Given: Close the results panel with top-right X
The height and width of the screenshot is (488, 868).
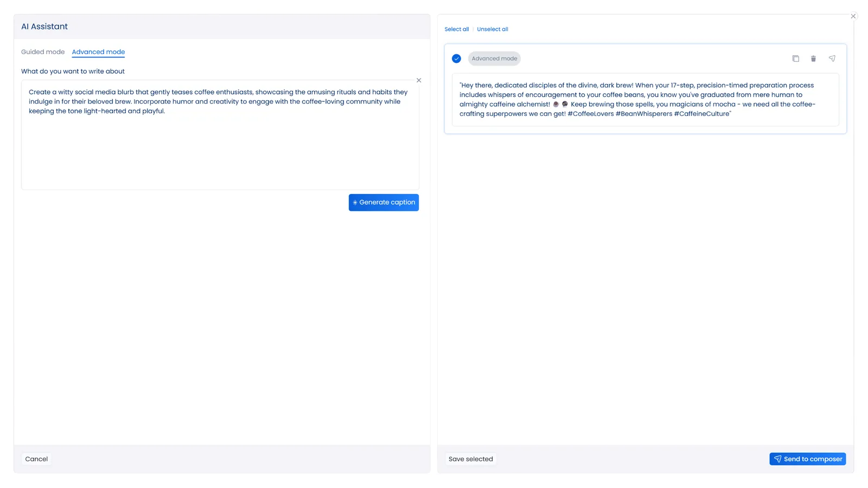Looking at the screenshot, I should pyautogui.click(x=853, y=16).
